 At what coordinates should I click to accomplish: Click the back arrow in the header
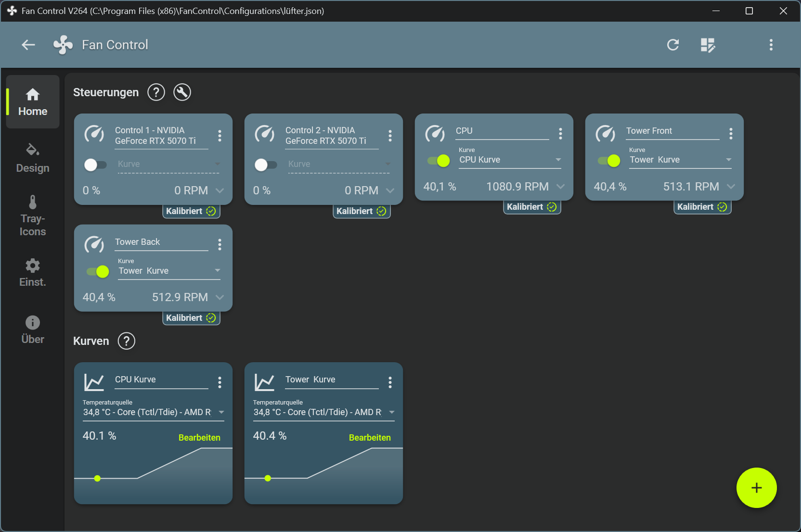point(28,45)
